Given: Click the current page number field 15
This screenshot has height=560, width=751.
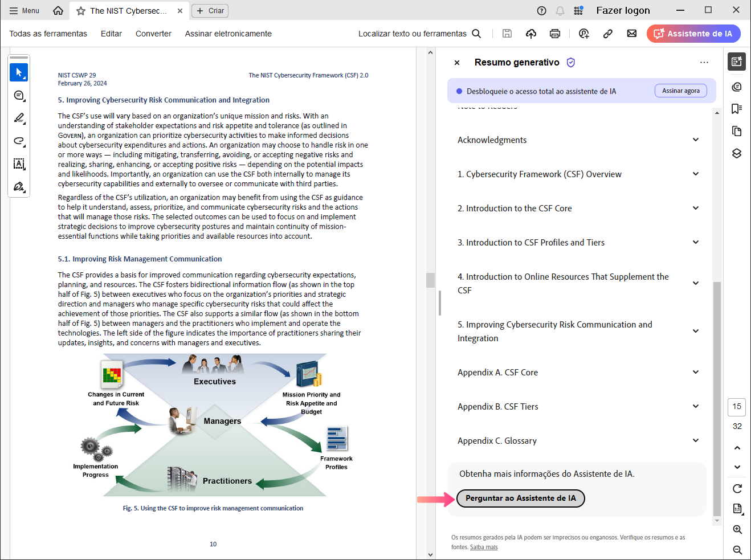Looking at the screenshot, I should pos(737,406).
